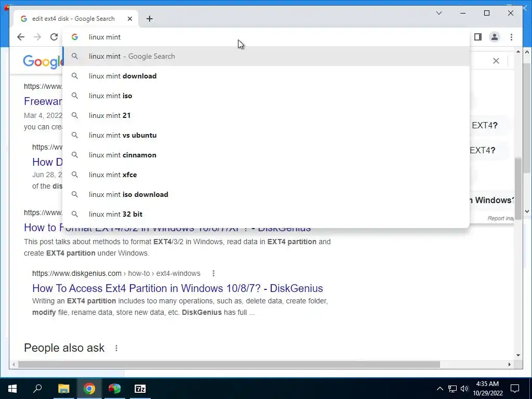This screenshot has height=399, width=532.
Task: Open the Chrome profile avatar menu
Action: tap(495, 37)
